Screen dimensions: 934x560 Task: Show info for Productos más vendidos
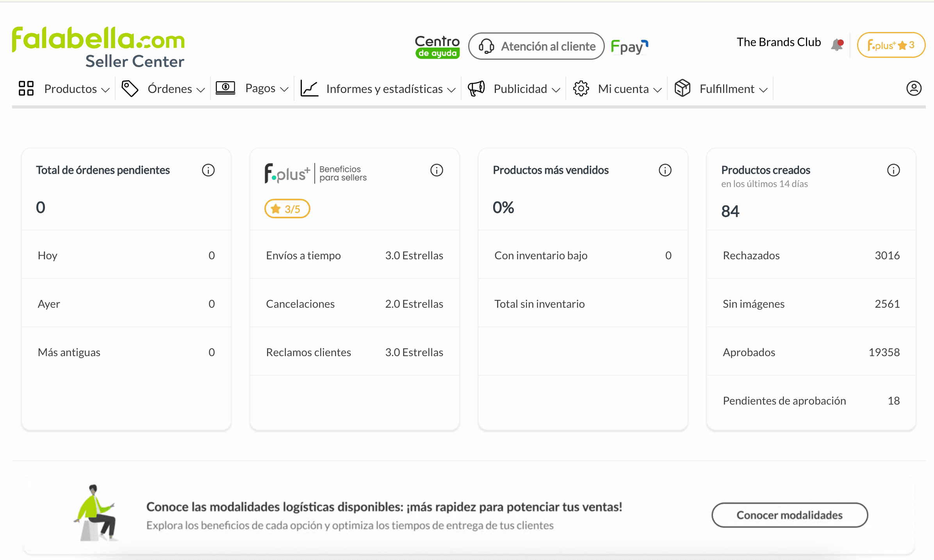[665, 170]
